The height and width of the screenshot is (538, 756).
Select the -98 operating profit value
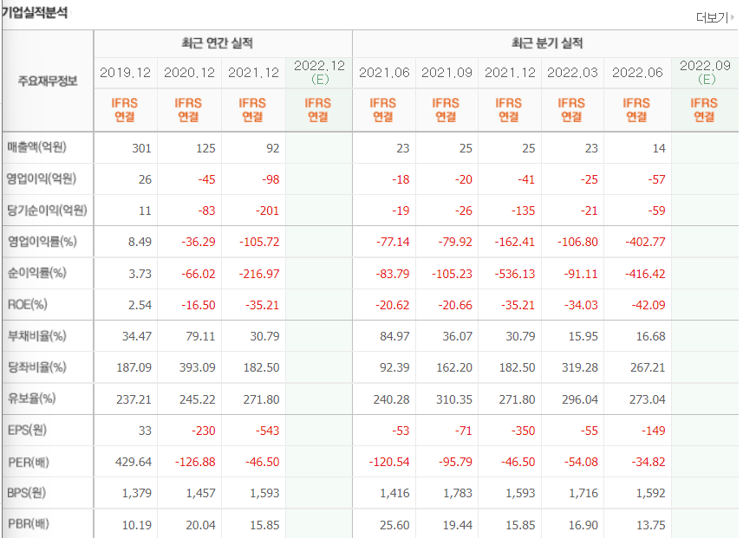point(270,179)
